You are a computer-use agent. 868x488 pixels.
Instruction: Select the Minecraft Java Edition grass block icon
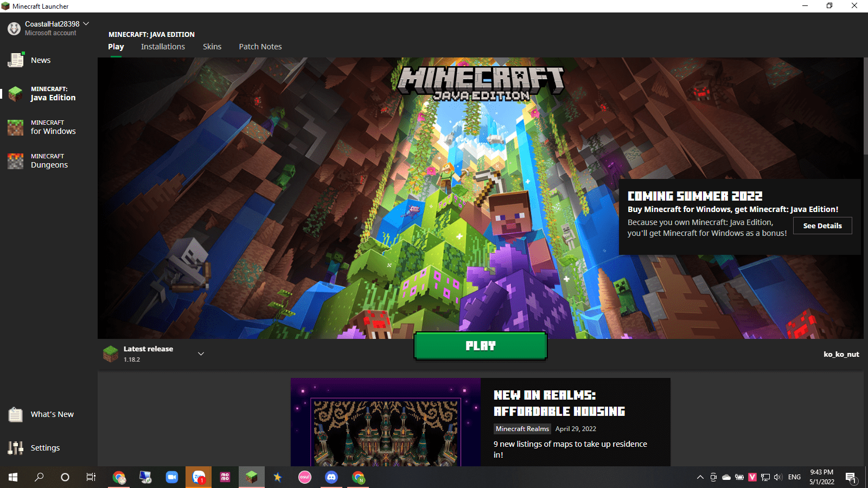(x=16, y=93)
